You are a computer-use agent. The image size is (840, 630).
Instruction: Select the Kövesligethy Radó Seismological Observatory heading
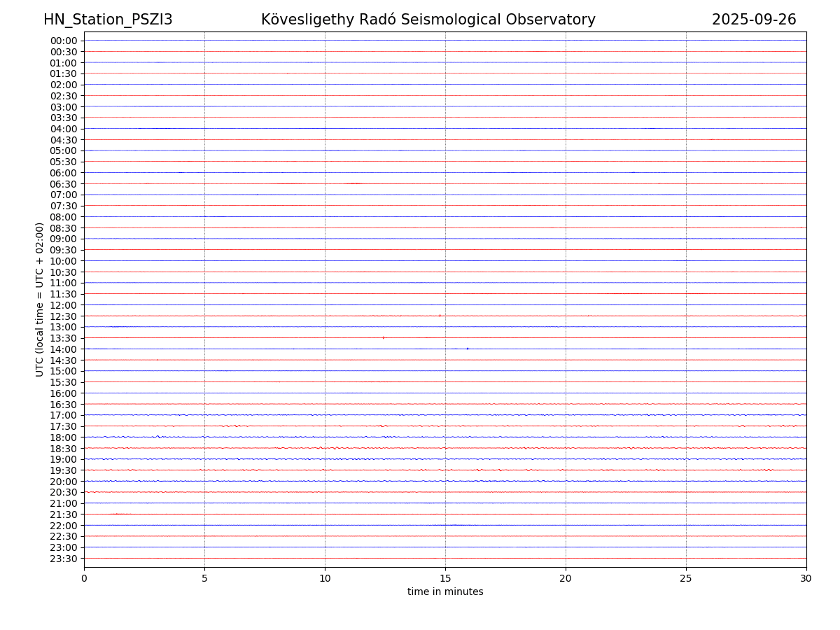(x=428, y=20)
